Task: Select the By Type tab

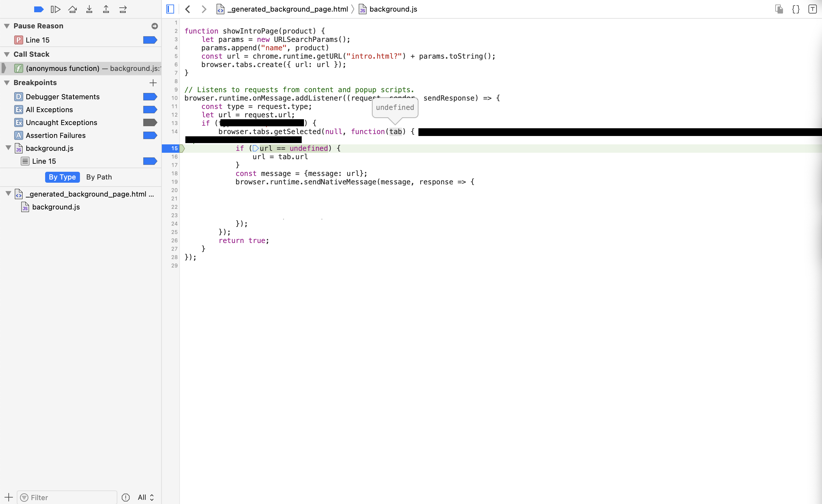Action: [x=63, y=177]
